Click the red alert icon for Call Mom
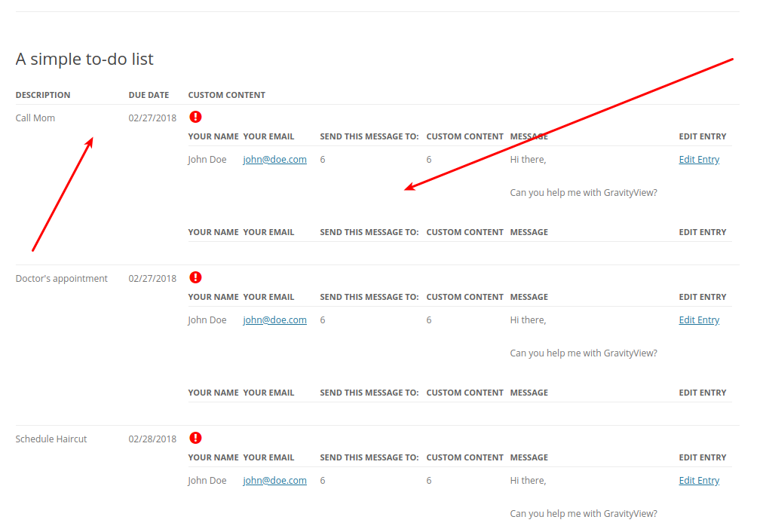Screen dimensions: 760x532 pyautogui.click(x=195, y=117)
